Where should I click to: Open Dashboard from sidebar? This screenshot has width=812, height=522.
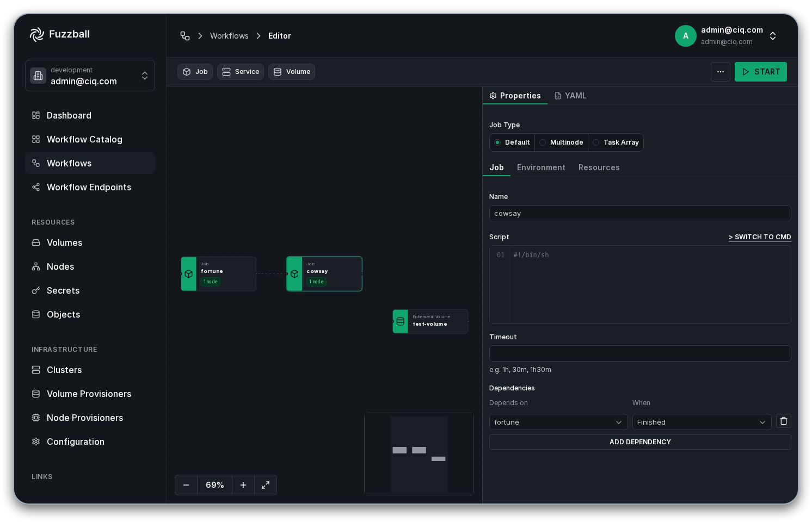click(x=90, y=115)
